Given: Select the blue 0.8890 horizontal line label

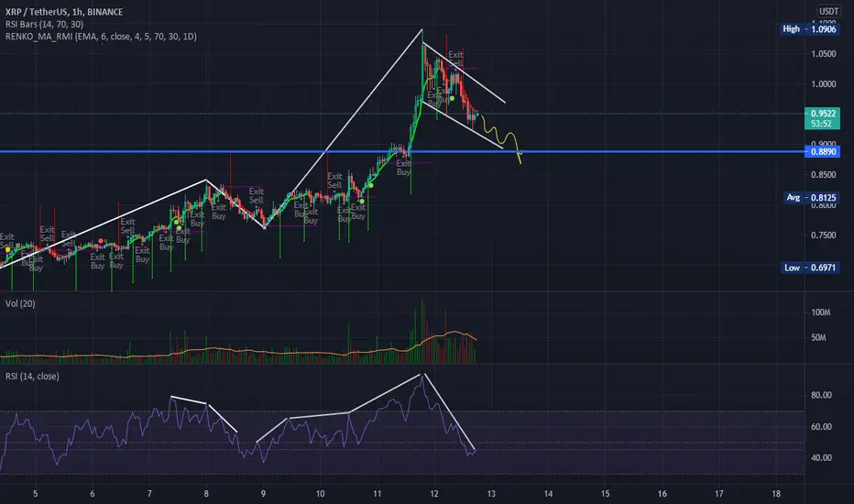Looking at the screenshot, I should 823,151.
